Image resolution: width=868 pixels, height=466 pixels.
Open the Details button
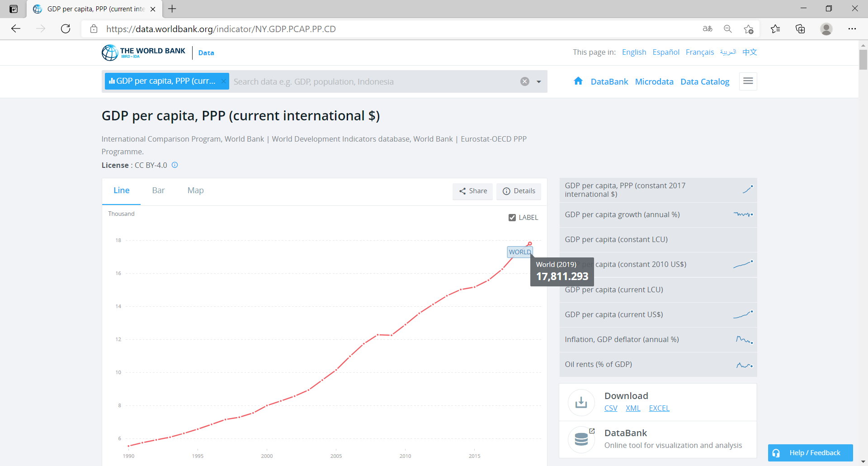point(519,191)
